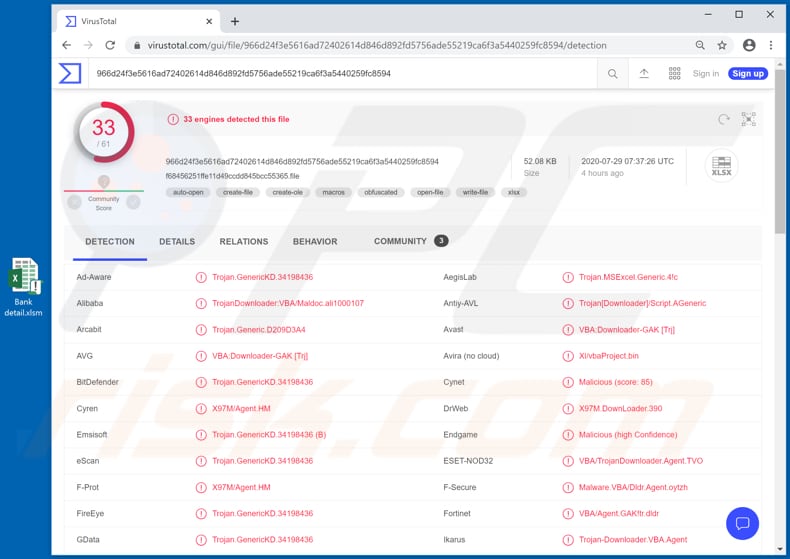Click the alert icon next to 33 engines
790x559 pixels.
[173, 119]
